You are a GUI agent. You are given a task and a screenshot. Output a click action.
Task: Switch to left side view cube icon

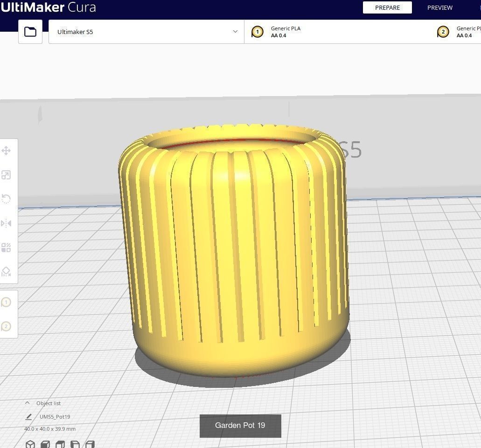[x=75, y=444]
